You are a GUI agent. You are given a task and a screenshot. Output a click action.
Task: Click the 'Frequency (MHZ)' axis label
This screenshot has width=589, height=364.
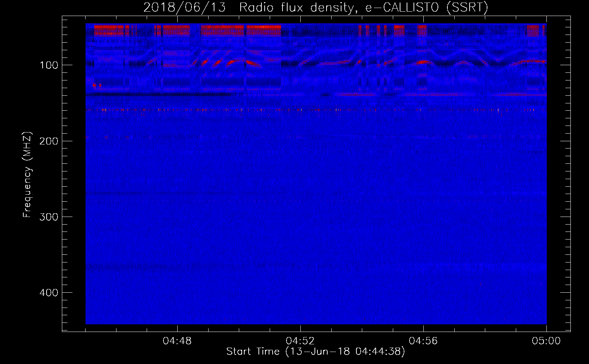(x=27, y=174)
